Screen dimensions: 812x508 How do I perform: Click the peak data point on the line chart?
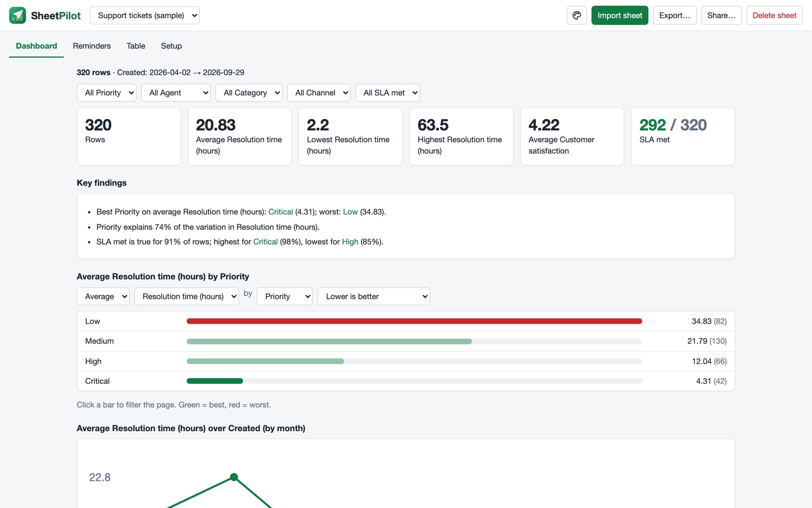[234, 477]
